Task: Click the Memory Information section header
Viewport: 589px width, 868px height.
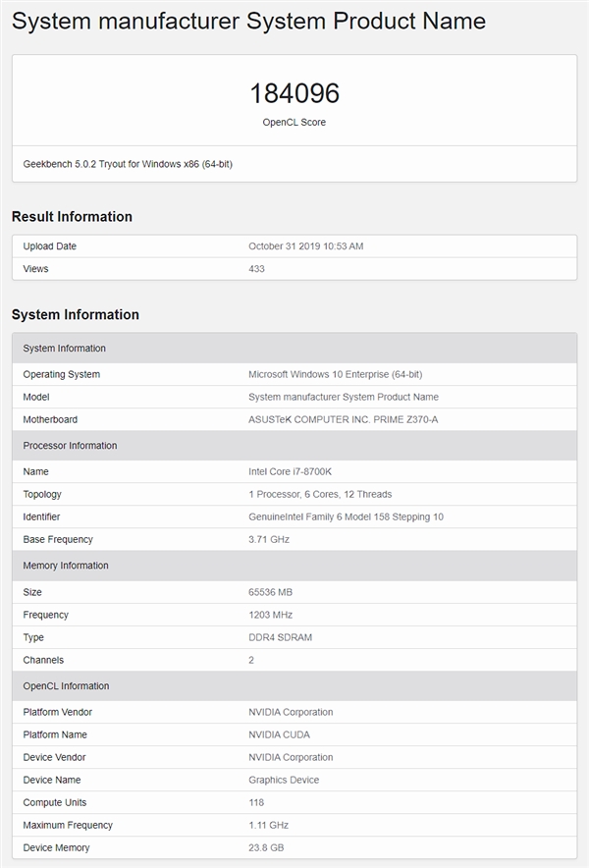Action: 66,566
